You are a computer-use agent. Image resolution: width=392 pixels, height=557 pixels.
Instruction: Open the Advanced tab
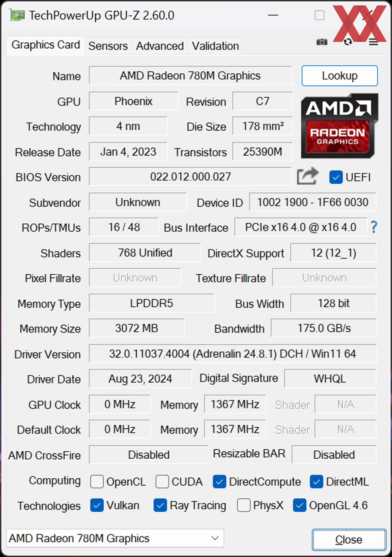[x=160, y=46]
